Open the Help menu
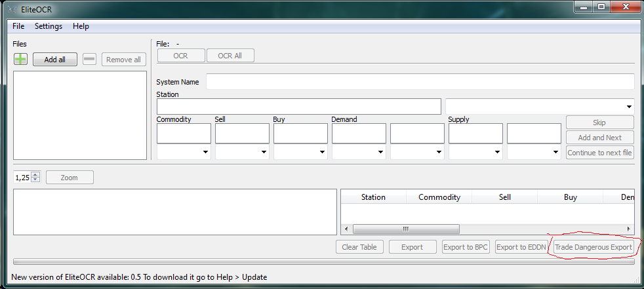The width and height of the screenshot is (644, 289). 81,26
